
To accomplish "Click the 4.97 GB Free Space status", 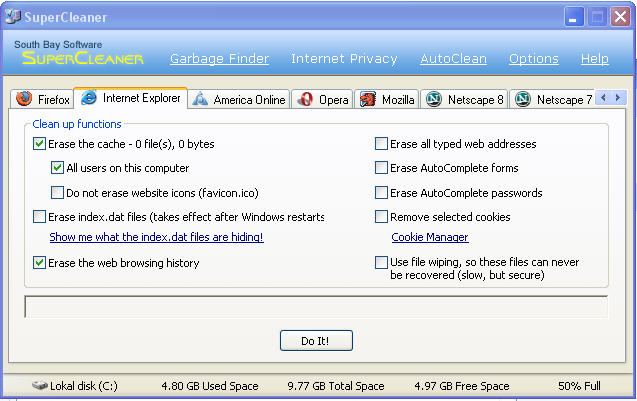I will coord(462,386).
